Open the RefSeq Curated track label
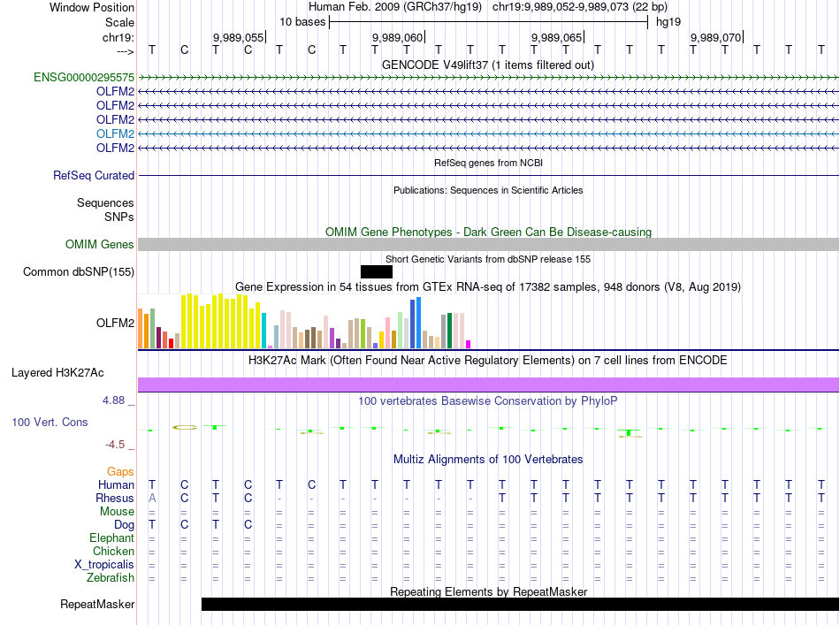Viewport: 840px width, 625px height. coord(94,176)
